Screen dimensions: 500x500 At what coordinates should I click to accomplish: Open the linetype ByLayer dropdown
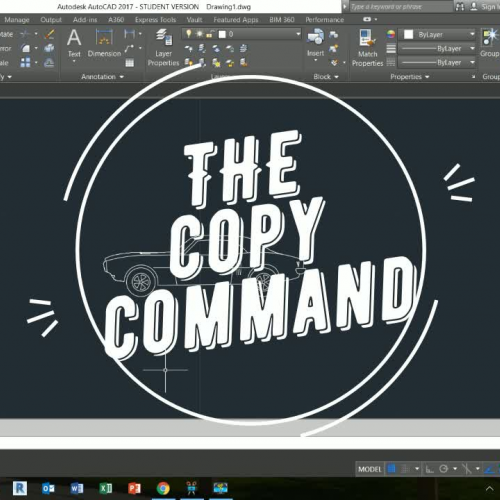(x=472, y=62)
